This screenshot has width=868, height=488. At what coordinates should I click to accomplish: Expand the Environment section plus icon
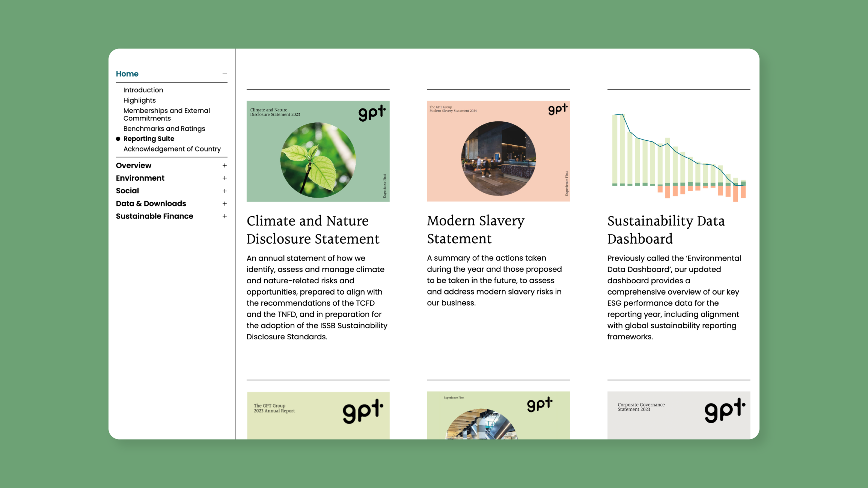(224, 178)
